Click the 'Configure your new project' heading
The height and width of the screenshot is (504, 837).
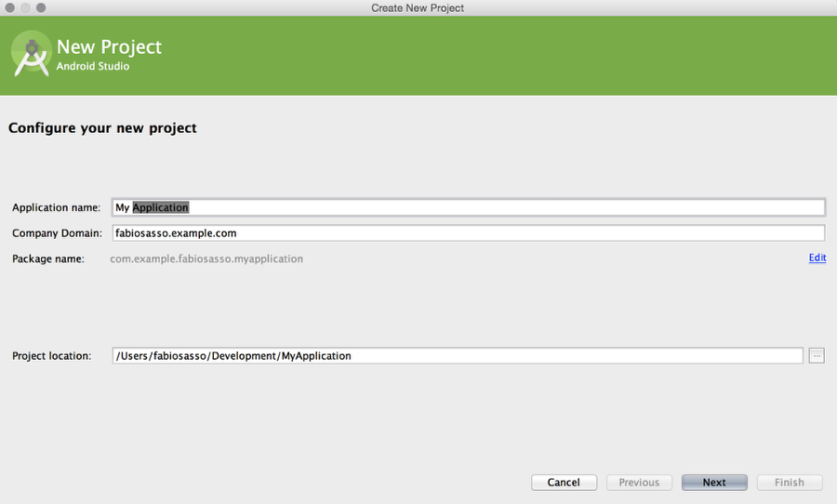click(102, 128)
